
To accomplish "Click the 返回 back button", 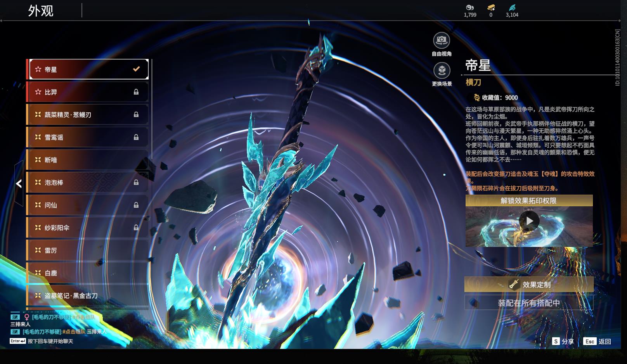I will (598, 341).
